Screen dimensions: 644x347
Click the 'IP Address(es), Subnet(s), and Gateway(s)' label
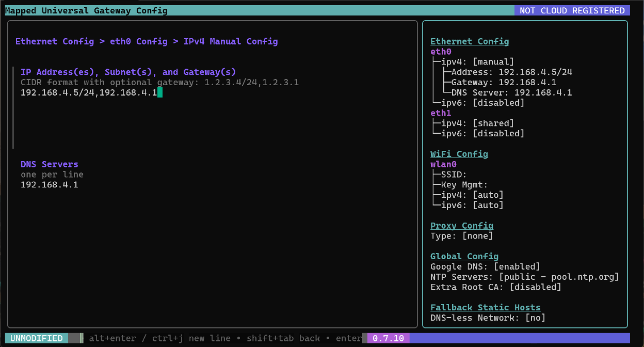pos(128,72)
